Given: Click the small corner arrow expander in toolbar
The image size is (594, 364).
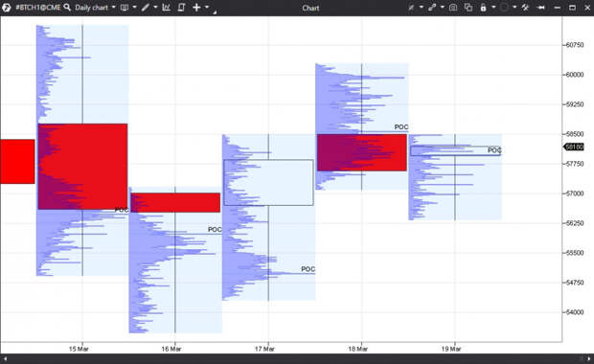Looking at the screenshot, I should (x=215, y=12).
